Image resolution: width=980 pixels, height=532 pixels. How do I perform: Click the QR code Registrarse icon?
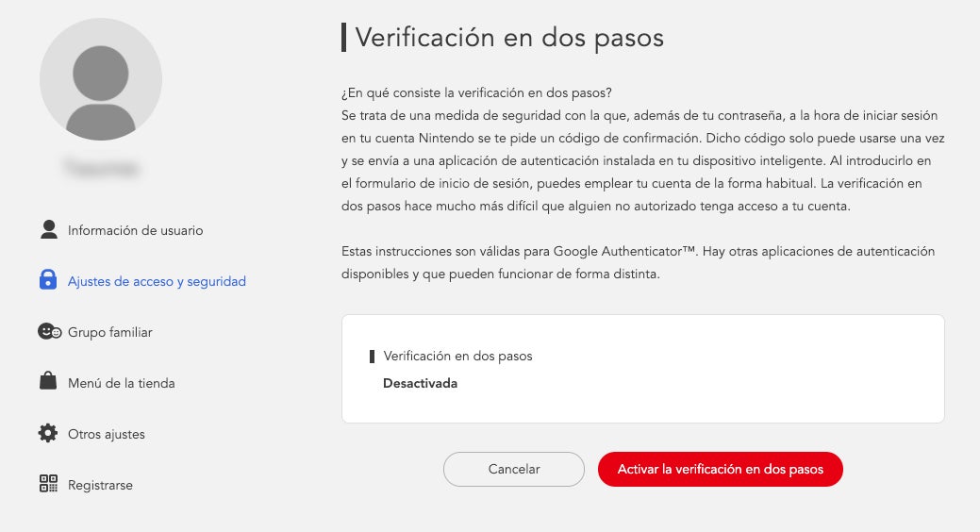coord(48,485)
